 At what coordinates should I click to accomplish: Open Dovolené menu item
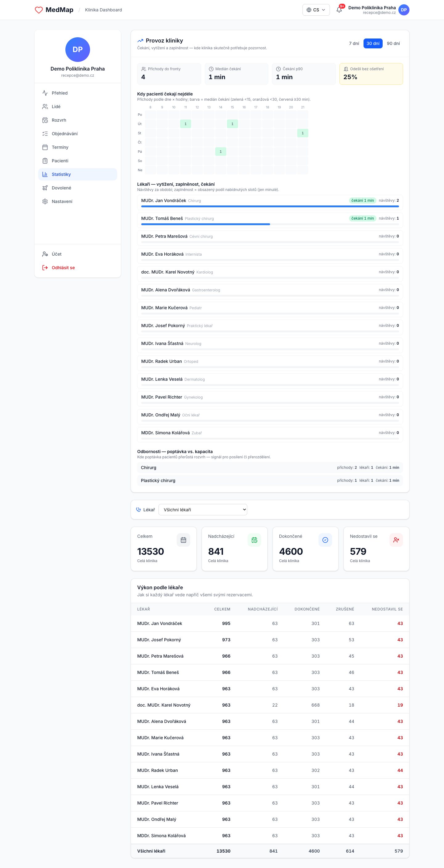pyautogui.click(x=78, y=188)
